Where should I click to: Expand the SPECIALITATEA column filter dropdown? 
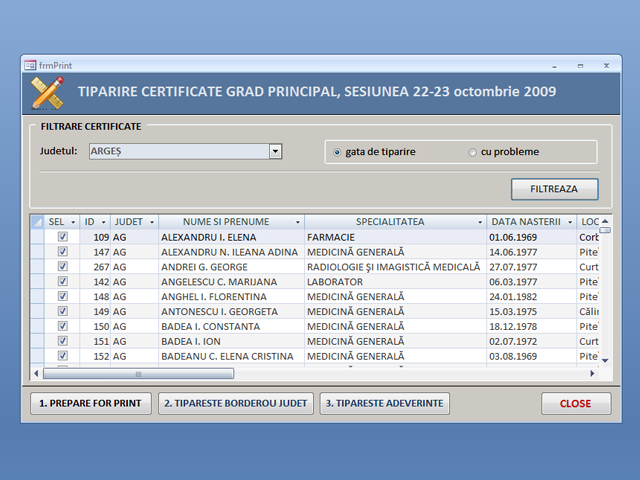[479, 222]
